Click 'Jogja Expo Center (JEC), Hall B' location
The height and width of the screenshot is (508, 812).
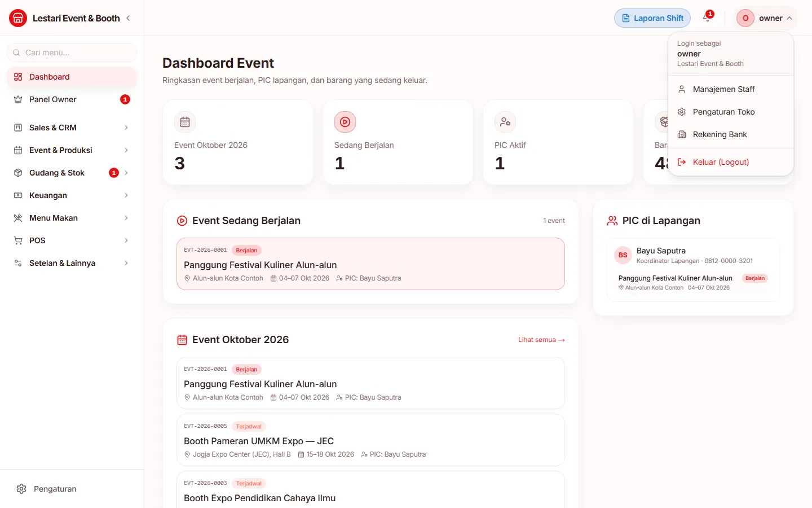coord(242,454)
